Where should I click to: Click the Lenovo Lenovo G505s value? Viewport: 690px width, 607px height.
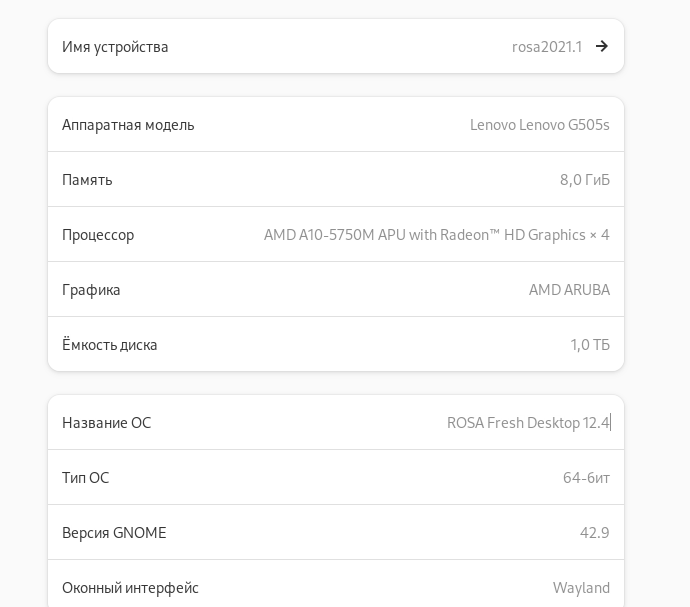click(539, 125)
